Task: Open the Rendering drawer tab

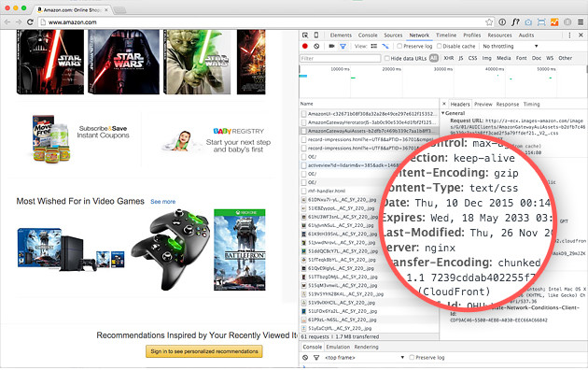Action: click(366, 347)
